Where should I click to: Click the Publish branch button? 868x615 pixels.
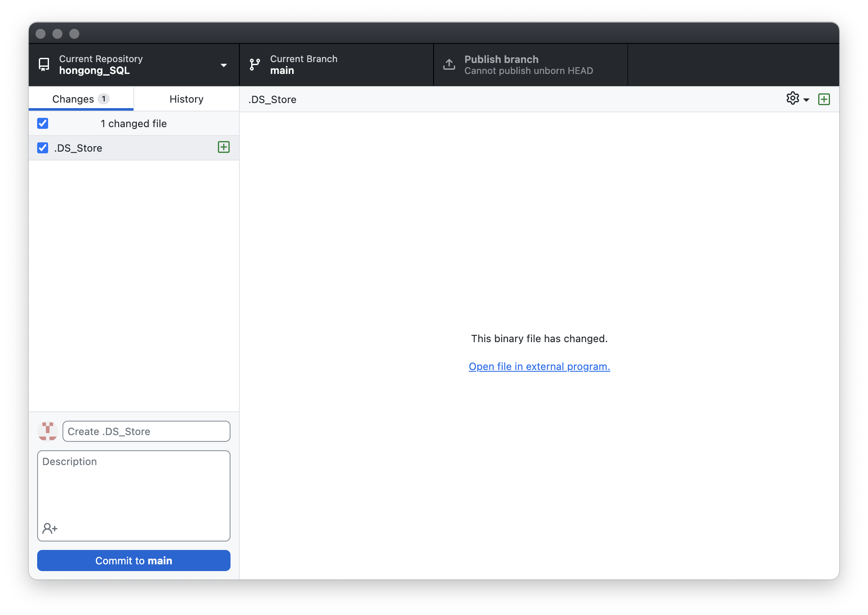click(x=530, y=65)
